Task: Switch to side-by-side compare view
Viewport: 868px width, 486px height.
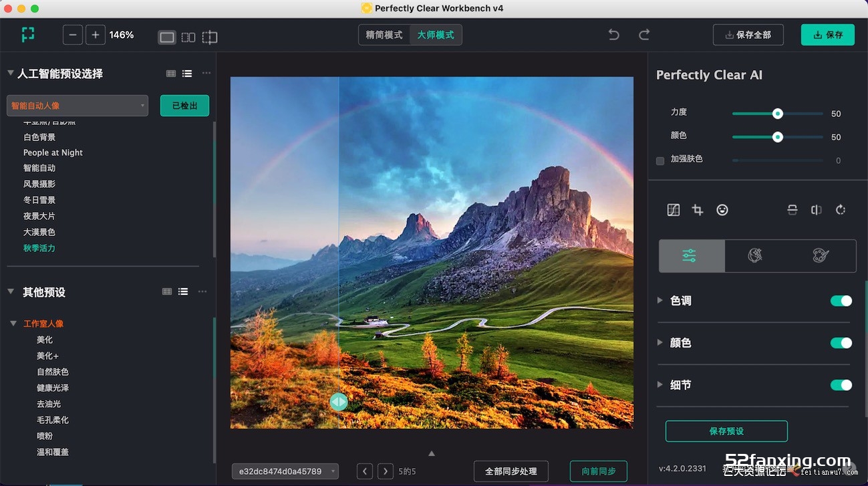Action: click(188, 37)
